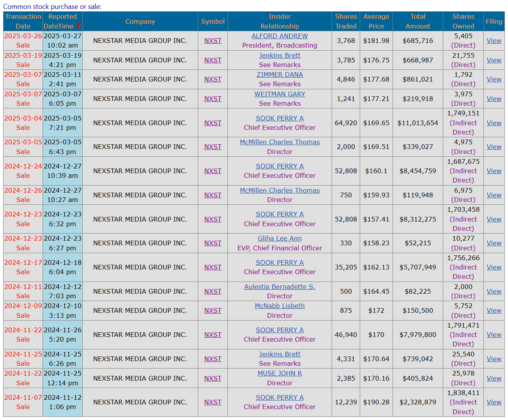Open the NXST symbol in MUSE JOHN R's row
Viewport: 508px width, 420px height.
[213, 378]
